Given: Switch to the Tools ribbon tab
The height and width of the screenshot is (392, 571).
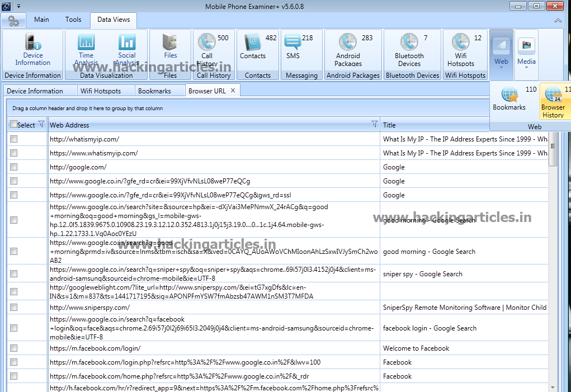Looking at the screenshot, I should 73,19.
